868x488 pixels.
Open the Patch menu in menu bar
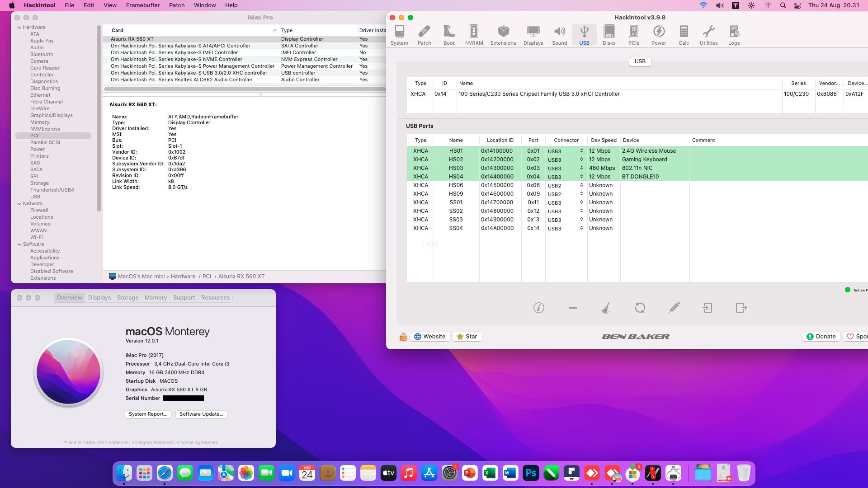(177, 5)
